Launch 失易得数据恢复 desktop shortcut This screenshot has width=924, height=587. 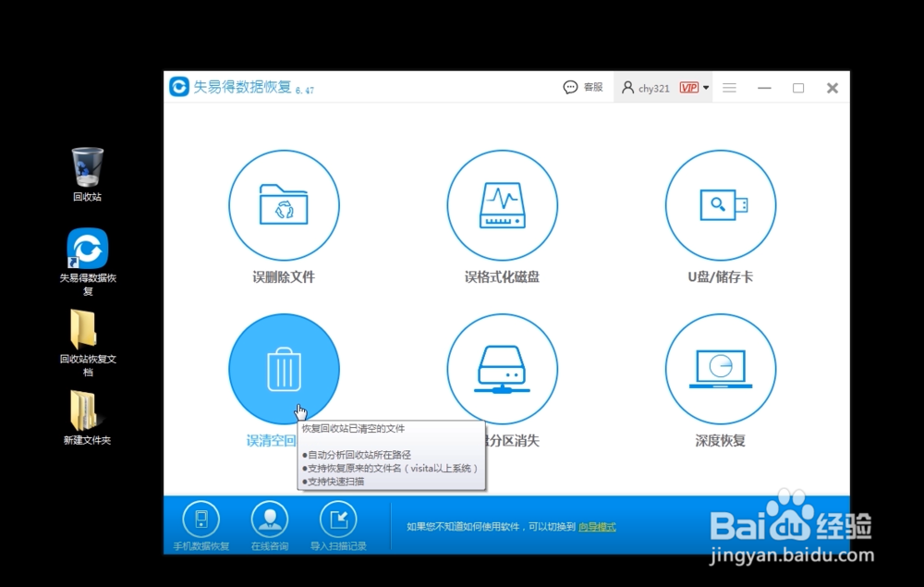click(85, 250)
